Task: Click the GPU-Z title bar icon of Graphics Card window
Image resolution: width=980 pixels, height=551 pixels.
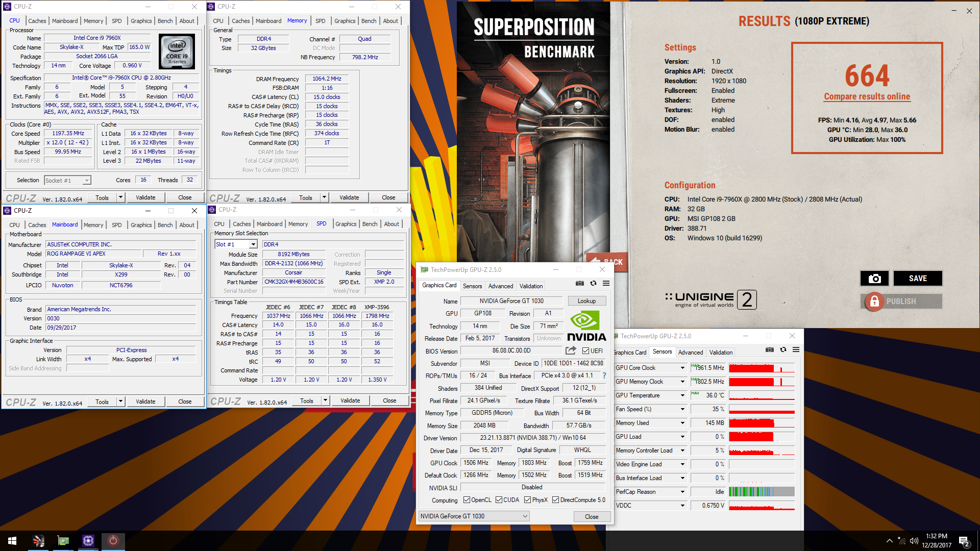Action: tap(424, 270)
